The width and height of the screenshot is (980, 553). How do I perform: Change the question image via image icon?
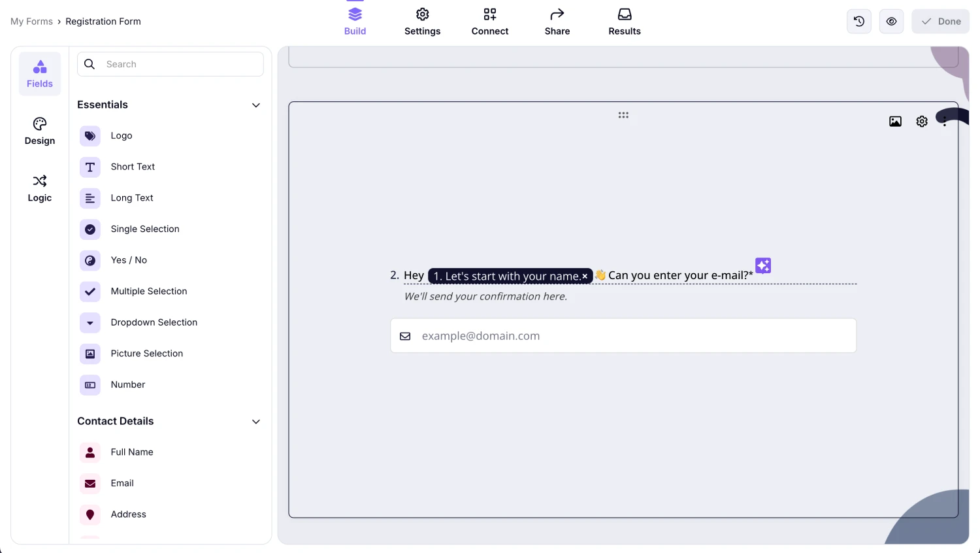click(x=894, y=121)
